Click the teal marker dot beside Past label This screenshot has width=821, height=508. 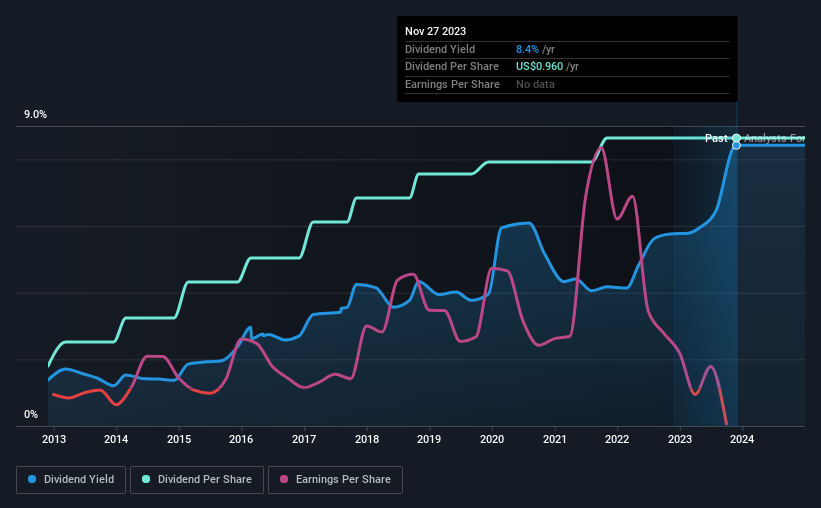coord(736,138)
